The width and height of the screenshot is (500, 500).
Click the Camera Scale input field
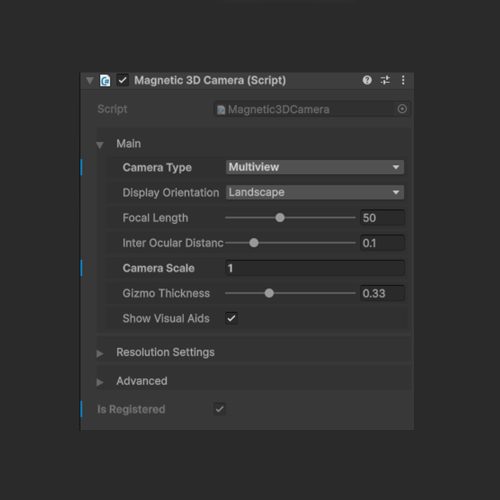tap(315, 268)
